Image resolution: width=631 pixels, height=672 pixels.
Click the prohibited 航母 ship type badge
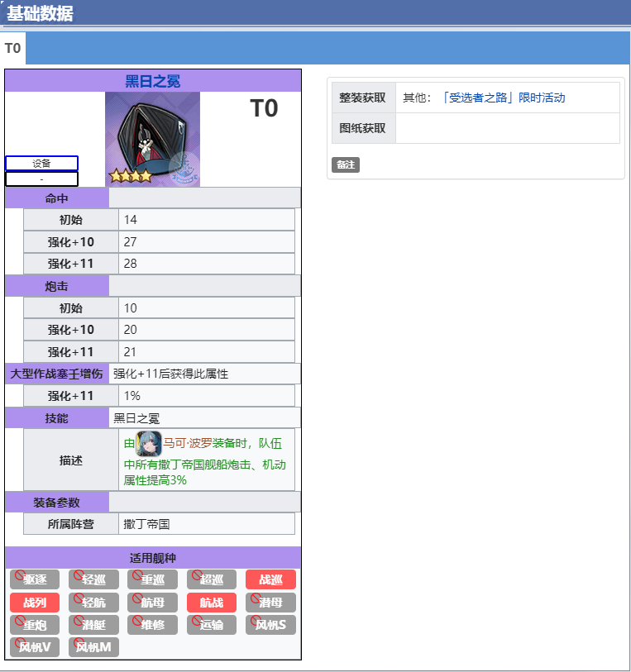[x=153, y=603]
